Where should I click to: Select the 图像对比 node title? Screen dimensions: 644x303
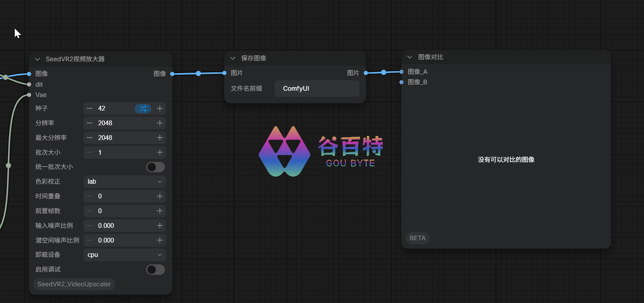pos(431,57)
